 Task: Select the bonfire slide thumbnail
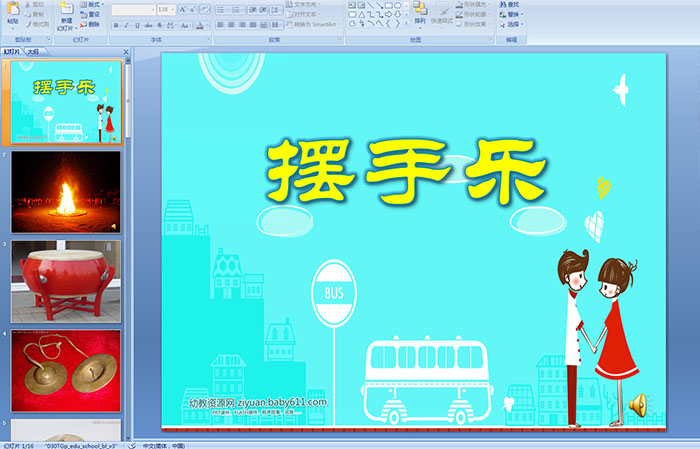click(66, 190)
